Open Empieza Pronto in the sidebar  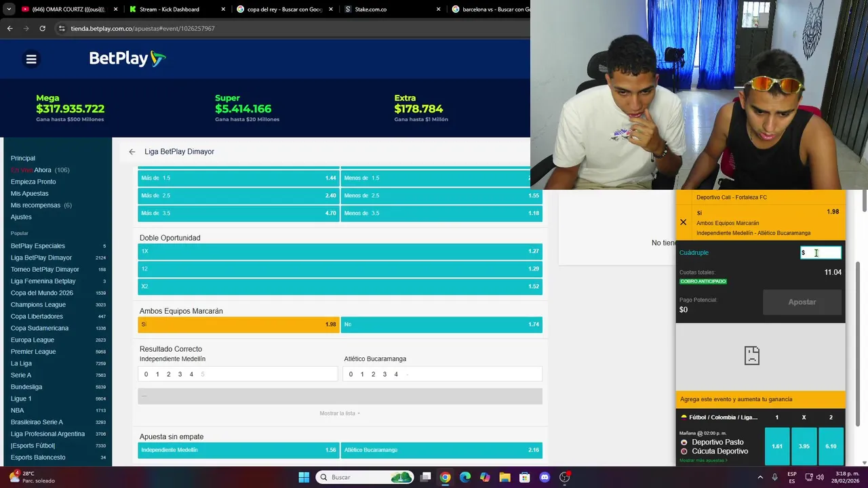coord(33,182)
